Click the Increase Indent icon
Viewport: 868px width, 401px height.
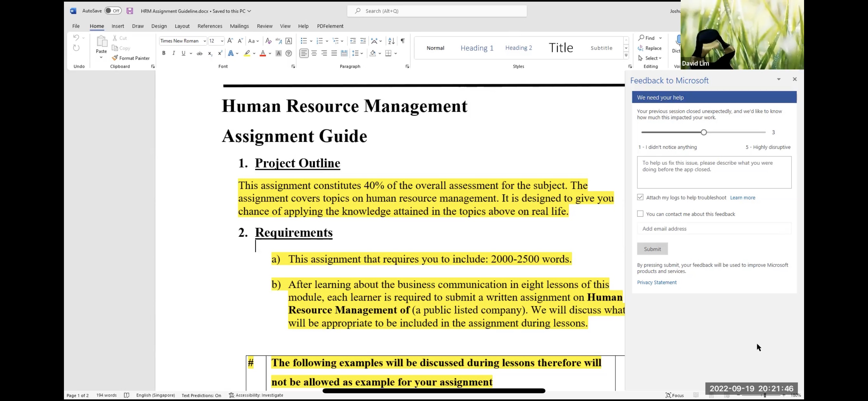pyautogui.click(x=363, y=41)
